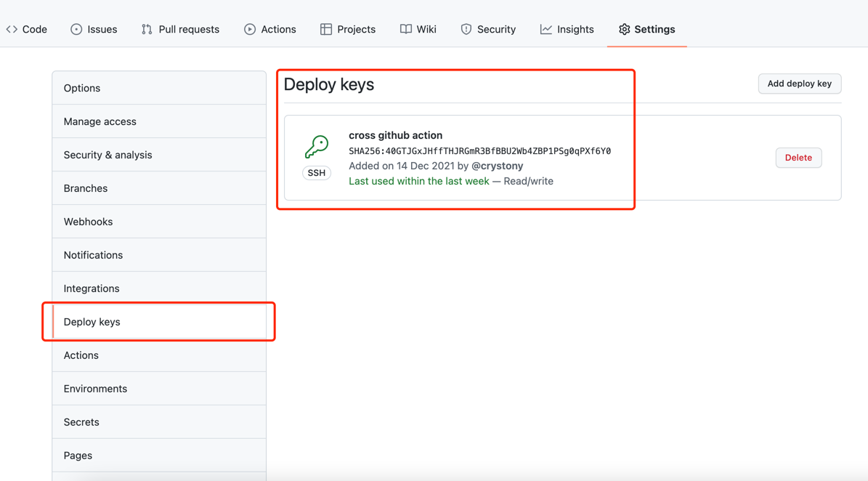Open the @crystony user profile link
Screen dimensions: 868x481
pos(497,166)
